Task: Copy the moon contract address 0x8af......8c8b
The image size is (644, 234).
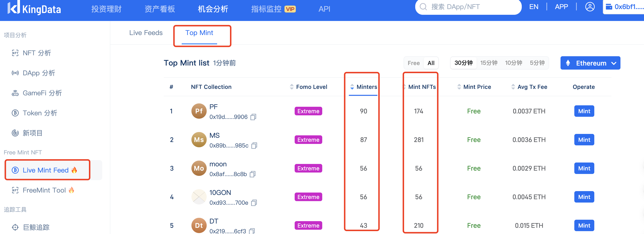Action: pyautogui.click(x=253, y=174)
